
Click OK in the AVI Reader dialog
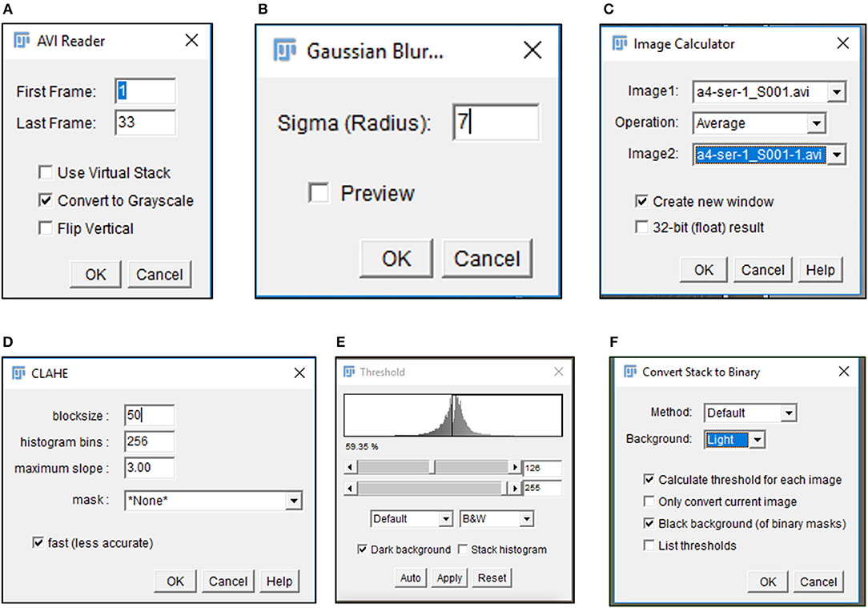click(x=95, y=274)
